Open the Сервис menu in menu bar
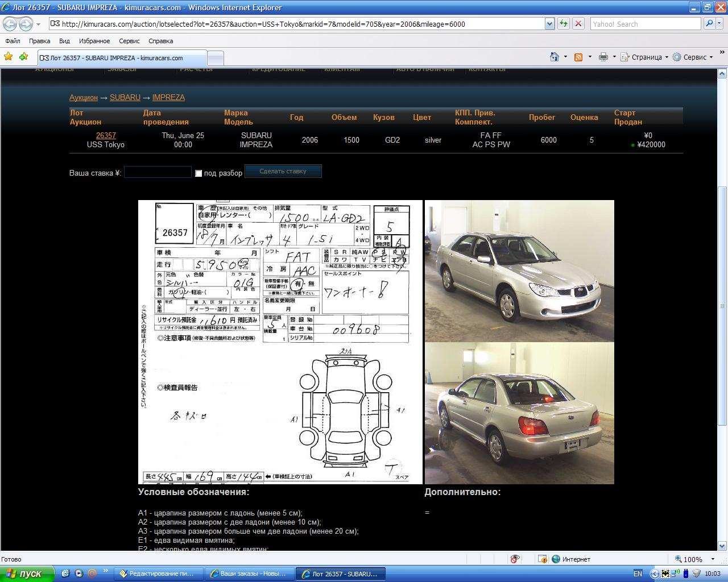 point(129,41)
